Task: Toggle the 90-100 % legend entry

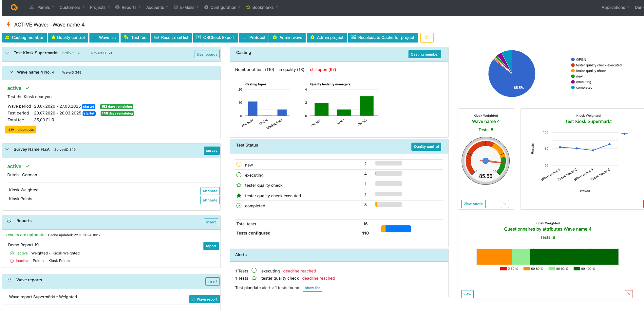Action: click(x=584, y=269)
